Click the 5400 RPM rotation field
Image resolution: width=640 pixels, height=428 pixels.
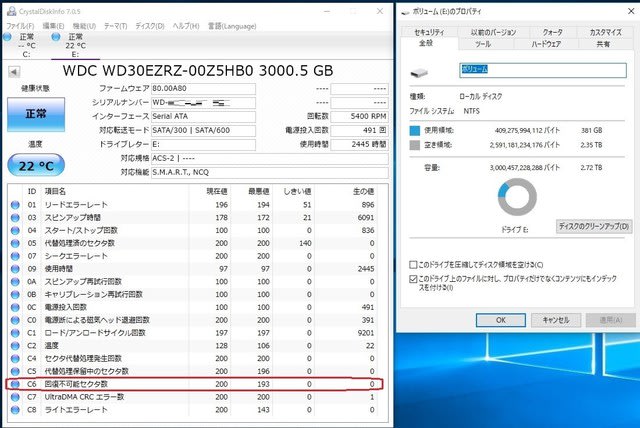pos(359,116)
